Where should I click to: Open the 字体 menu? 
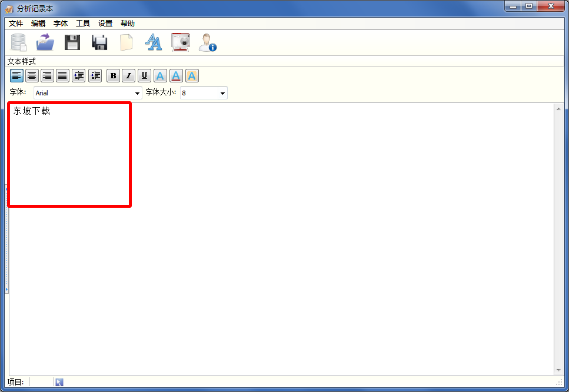pyautogui.click(x=61, y=23)
